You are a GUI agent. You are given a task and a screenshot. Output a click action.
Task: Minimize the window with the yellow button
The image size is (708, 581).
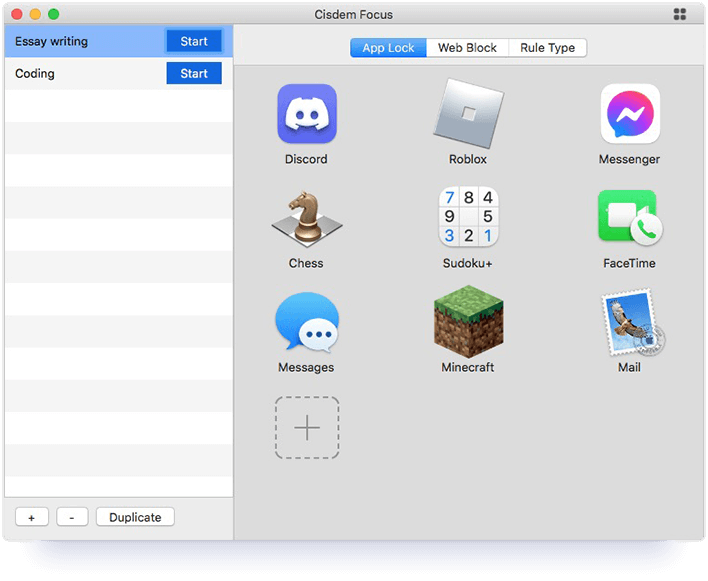point(35,14)
